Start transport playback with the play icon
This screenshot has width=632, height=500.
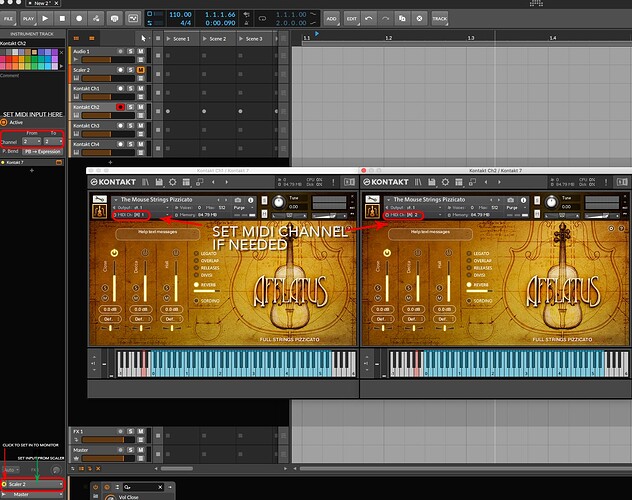click(45, 19)
